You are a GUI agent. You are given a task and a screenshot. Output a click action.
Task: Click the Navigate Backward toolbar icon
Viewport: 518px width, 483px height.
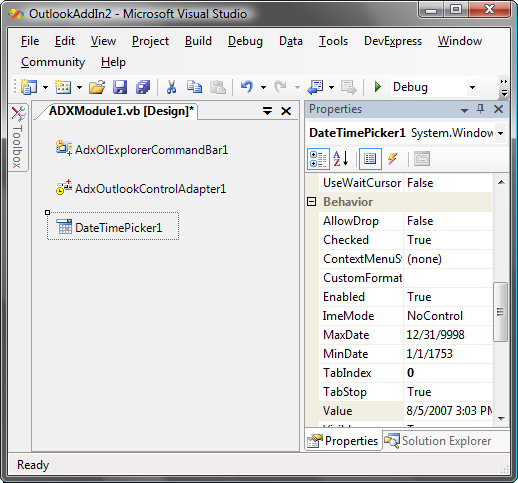click(x=315, y=87)
